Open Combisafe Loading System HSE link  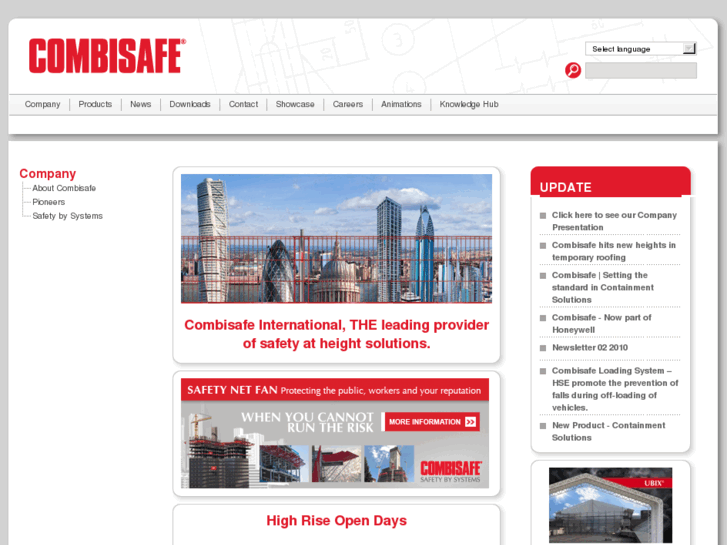coord(615,389)
